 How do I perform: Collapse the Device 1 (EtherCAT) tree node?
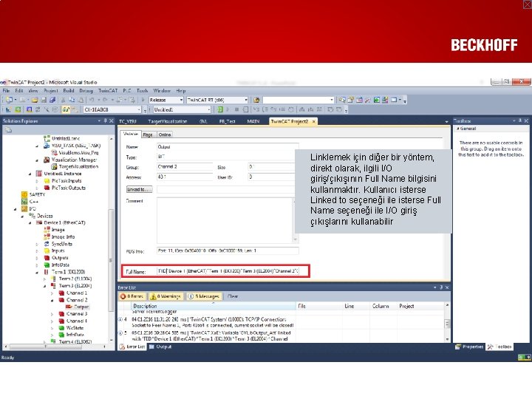[30, 223]
